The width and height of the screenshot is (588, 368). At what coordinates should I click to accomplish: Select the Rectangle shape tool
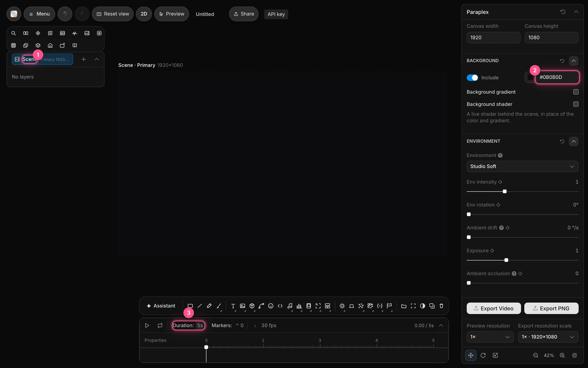190,306
